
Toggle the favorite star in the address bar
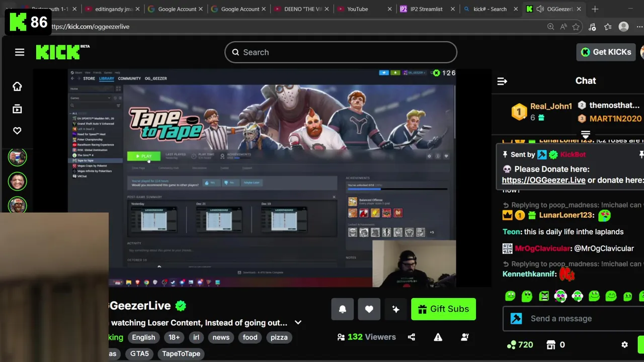576,27
